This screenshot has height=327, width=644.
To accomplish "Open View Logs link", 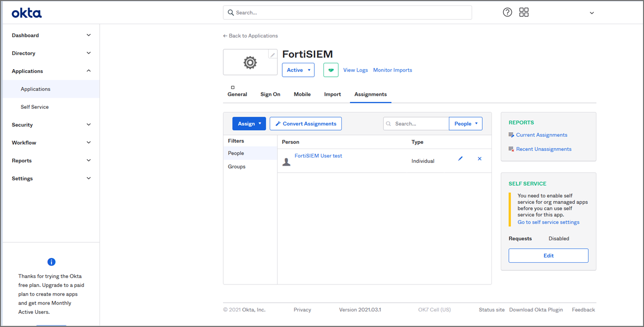I will click(355, 70).
